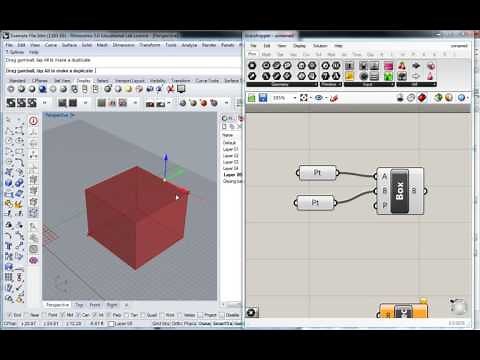This screenshot has height=360, width=480.
Task: Click the bottom-left round icon on Grasshopper canvas
Action: click(x=252, y=312)
